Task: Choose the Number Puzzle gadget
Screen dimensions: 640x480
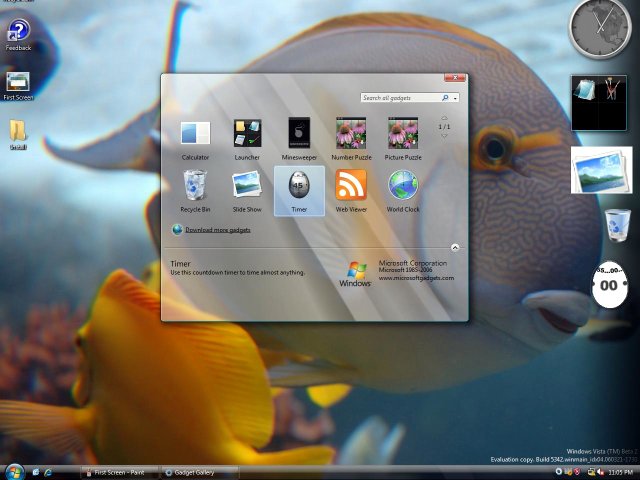Action: (x=350, y=134)
